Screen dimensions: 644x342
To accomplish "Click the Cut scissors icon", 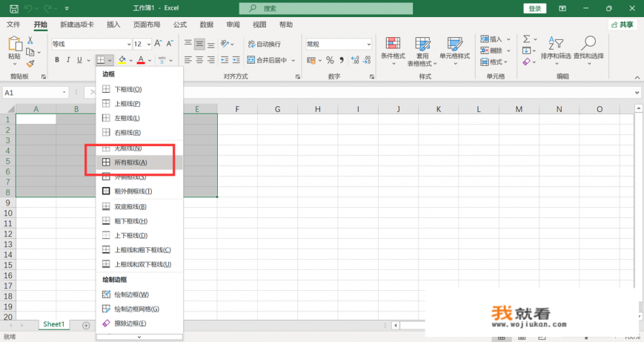I will click(30, 40).
